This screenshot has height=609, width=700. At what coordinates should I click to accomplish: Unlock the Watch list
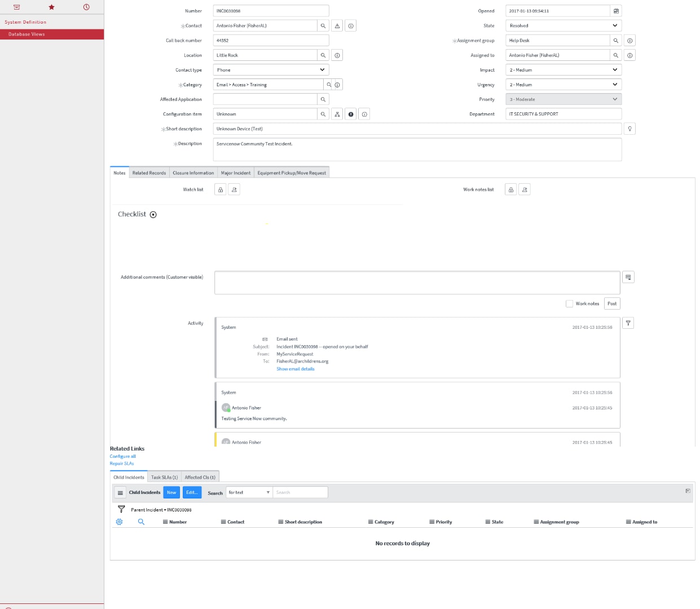221,189
